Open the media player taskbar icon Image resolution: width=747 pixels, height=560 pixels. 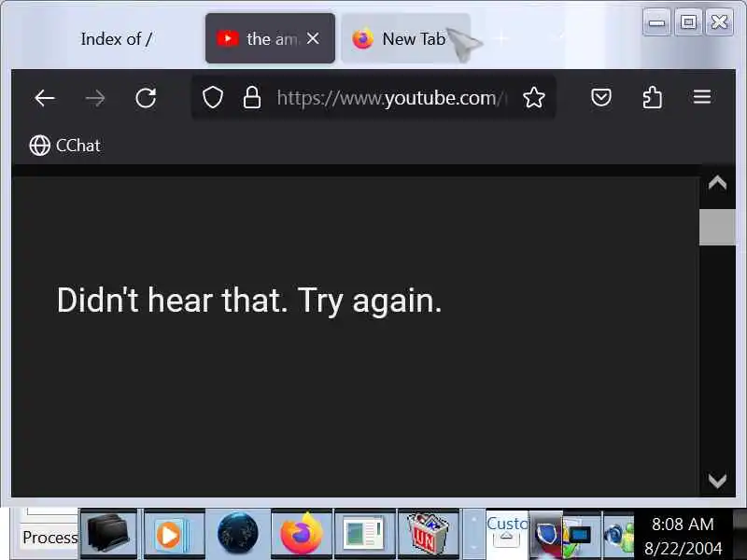174,533
